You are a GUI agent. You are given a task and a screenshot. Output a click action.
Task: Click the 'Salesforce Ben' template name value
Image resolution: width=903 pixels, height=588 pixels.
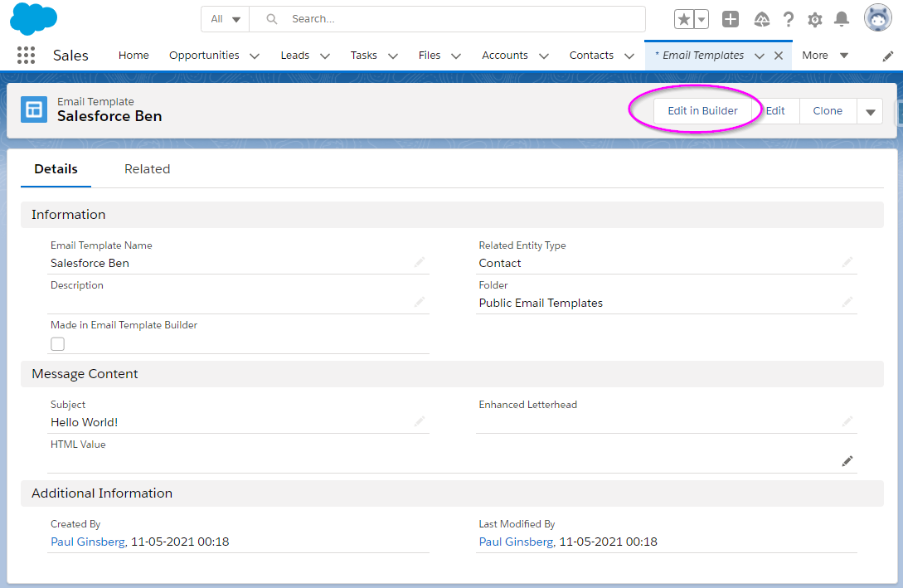[90, 263]
